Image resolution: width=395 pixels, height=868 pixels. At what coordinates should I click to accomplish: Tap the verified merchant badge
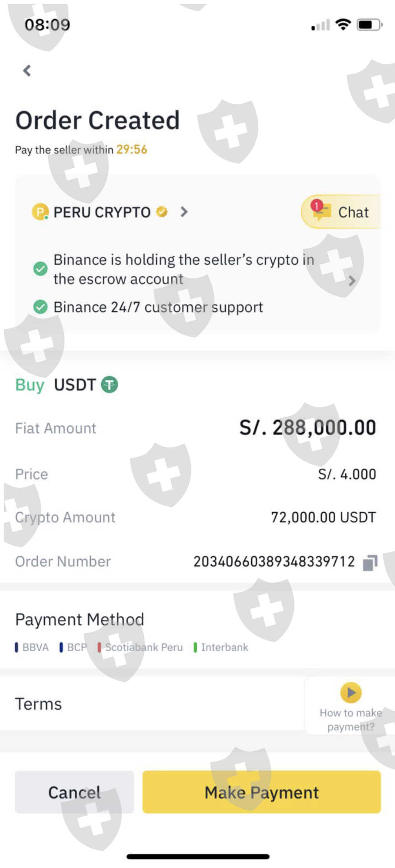[x=162, y=212]
